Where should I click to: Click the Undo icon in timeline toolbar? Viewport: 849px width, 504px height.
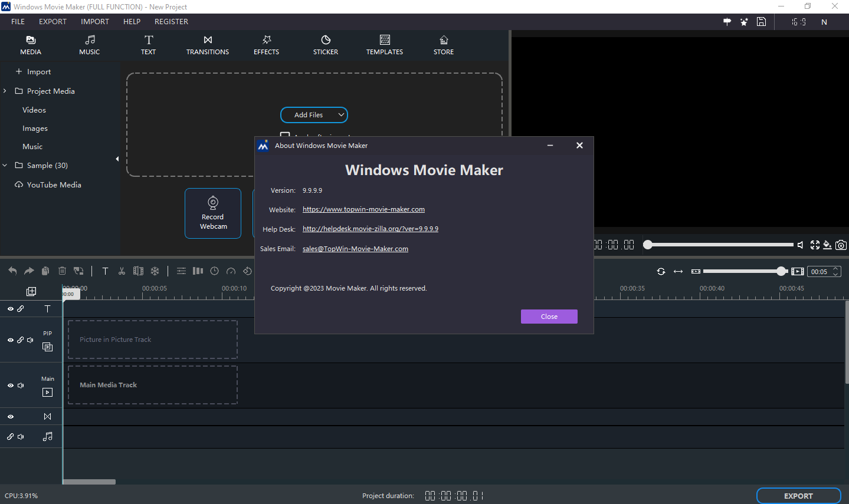tap(12, 271)
